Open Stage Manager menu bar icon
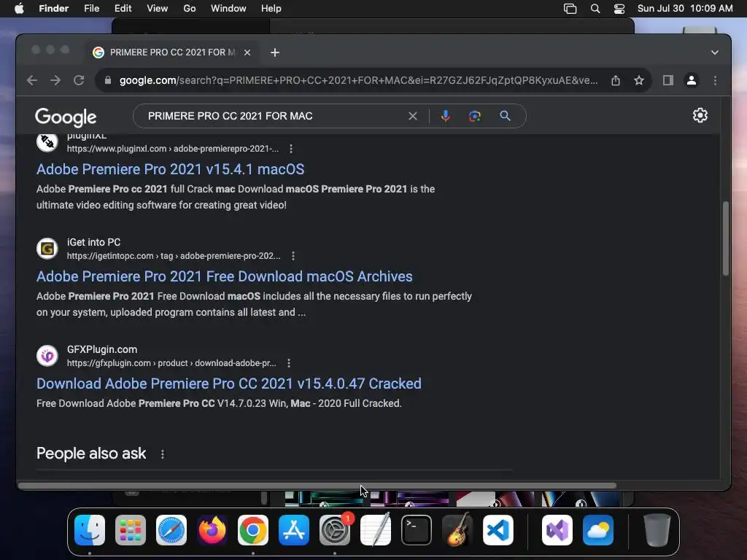This screenshot has height=560, width=747. 570,9
